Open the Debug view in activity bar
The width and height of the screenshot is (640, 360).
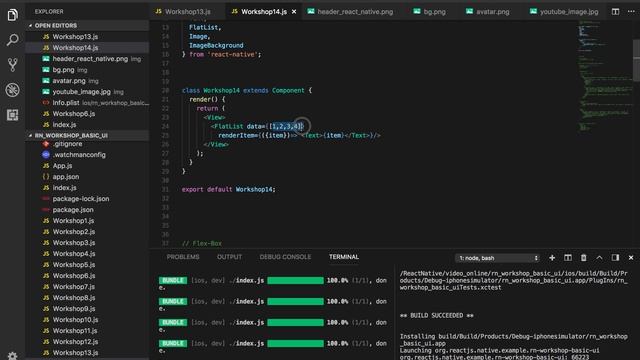[12, 90]
